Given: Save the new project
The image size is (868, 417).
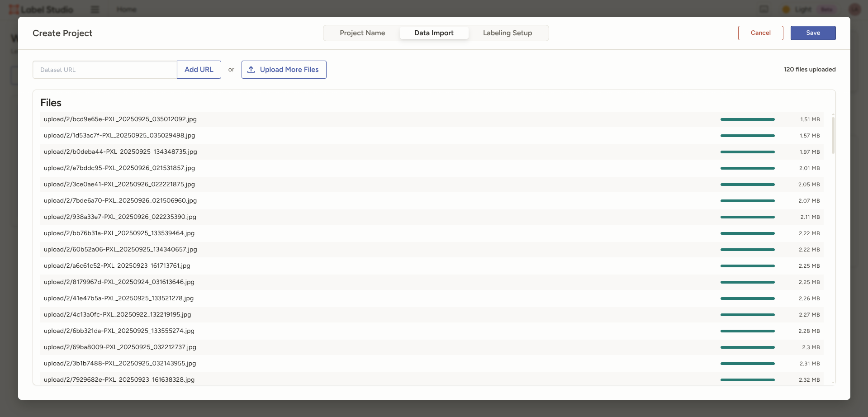Looking at the screenshot, I should click(813, 33).
